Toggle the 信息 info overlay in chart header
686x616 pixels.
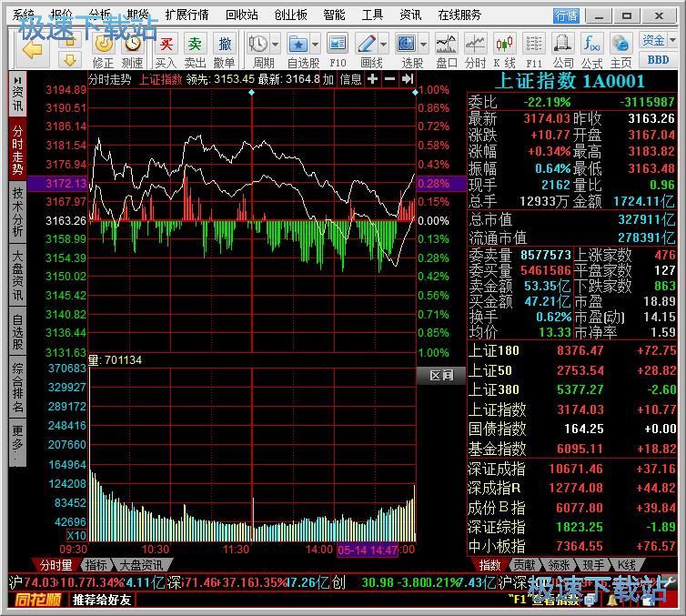tap(350, 79)
